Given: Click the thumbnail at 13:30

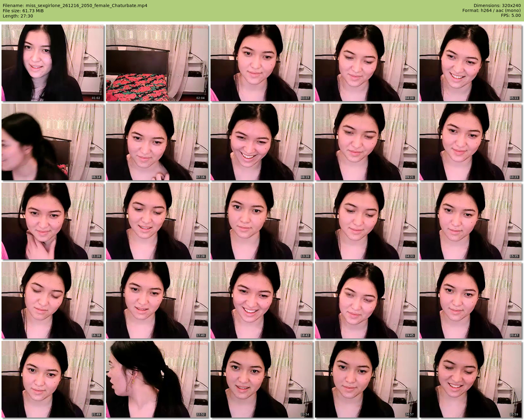Looking at the screenshot, I should tap(262, 221).
